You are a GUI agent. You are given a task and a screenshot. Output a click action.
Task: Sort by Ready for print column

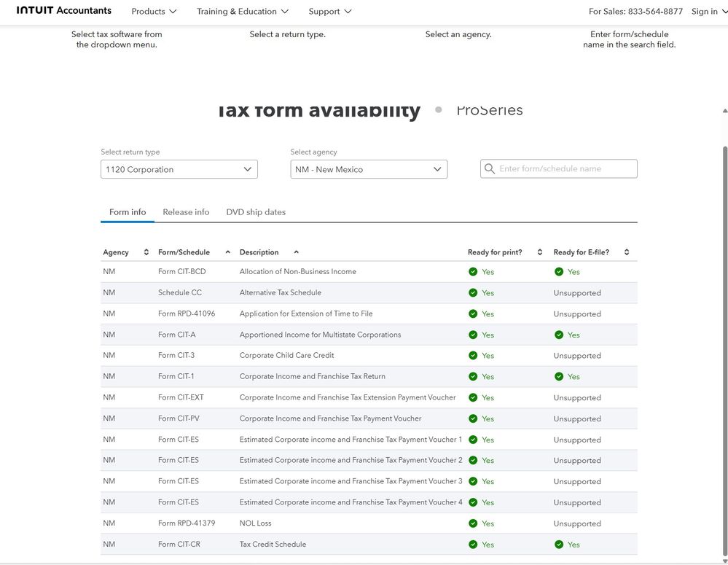[539, 252]
